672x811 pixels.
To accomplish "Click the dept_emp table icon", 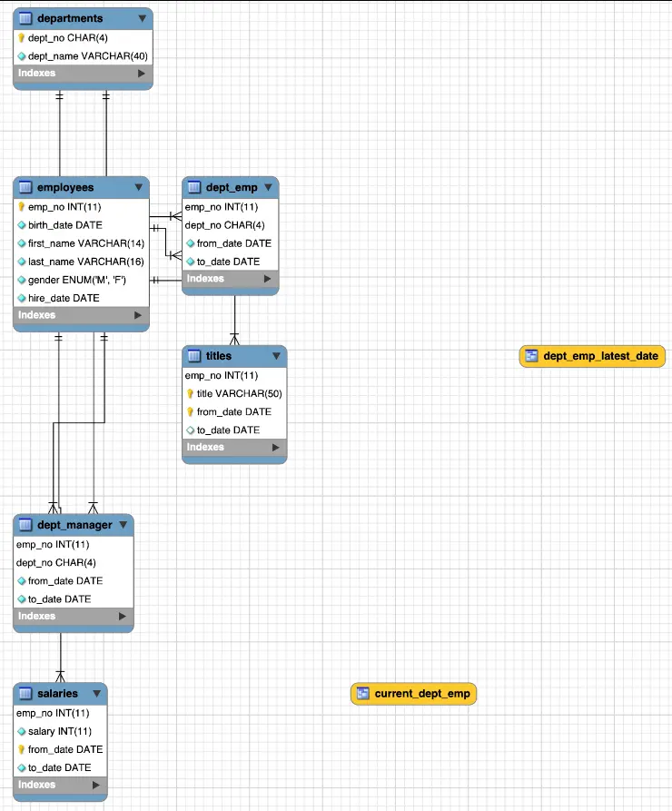I will point(194,187).
